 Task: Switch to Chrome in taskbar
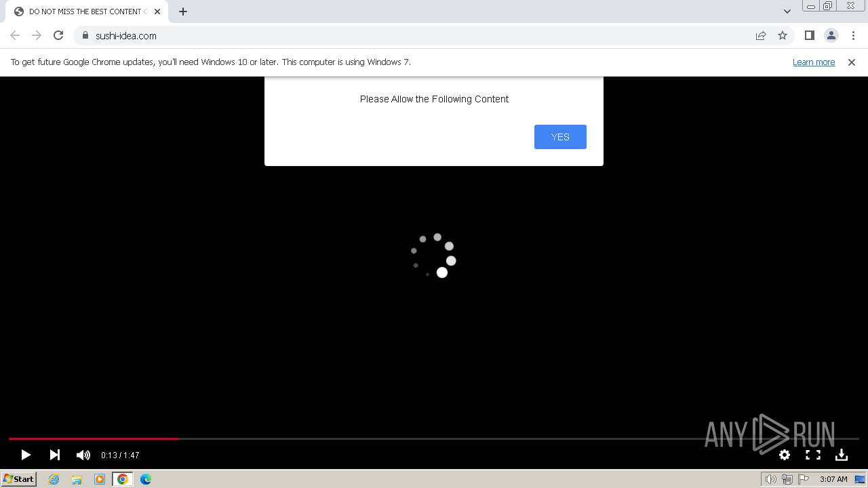123,479
